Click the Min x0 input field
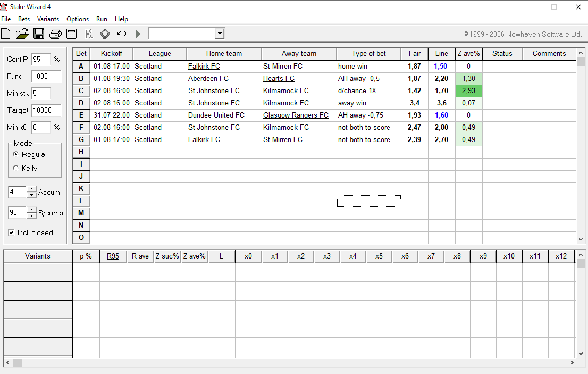Viewport: 588px width, 374px height. click(x=41, y=128)
